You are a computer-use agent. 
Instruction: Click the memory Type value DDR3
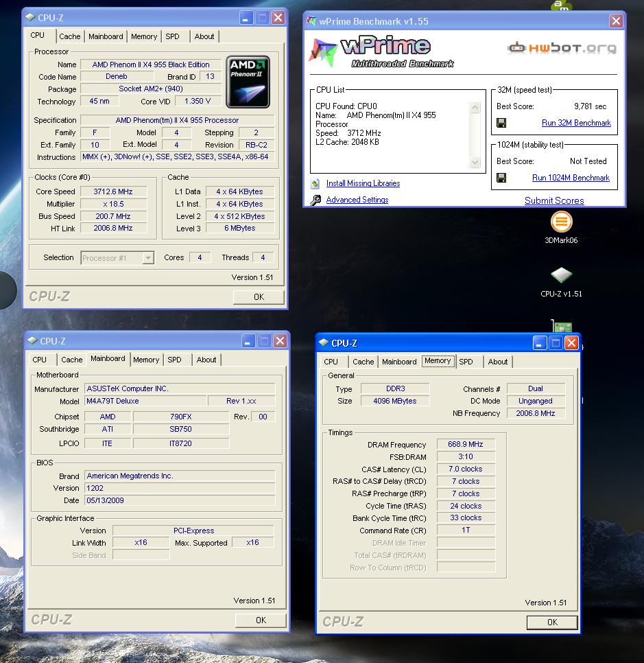pos(395,388)
